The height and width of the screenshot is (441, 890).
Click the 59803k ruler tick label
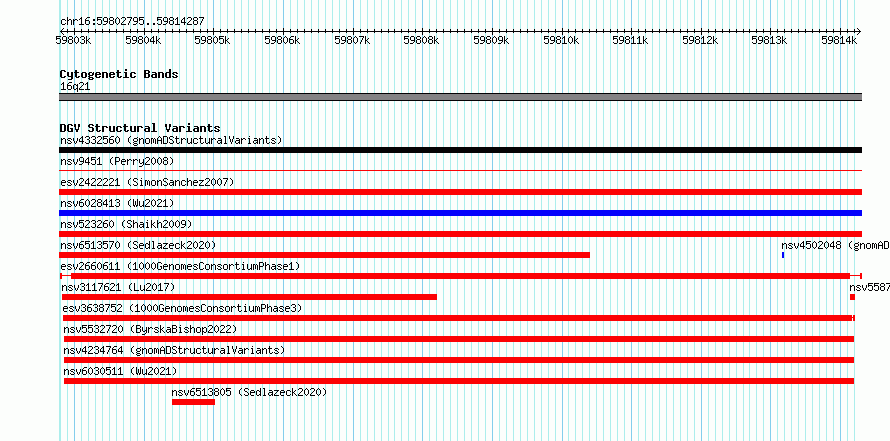pyautogui.click(x=75, y=40)
